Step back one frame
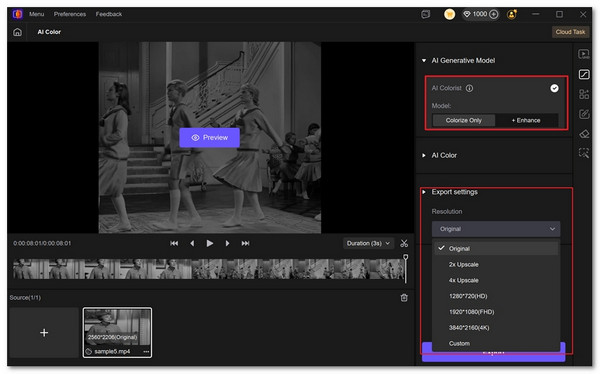600x374 pixels. coord(192,243)
